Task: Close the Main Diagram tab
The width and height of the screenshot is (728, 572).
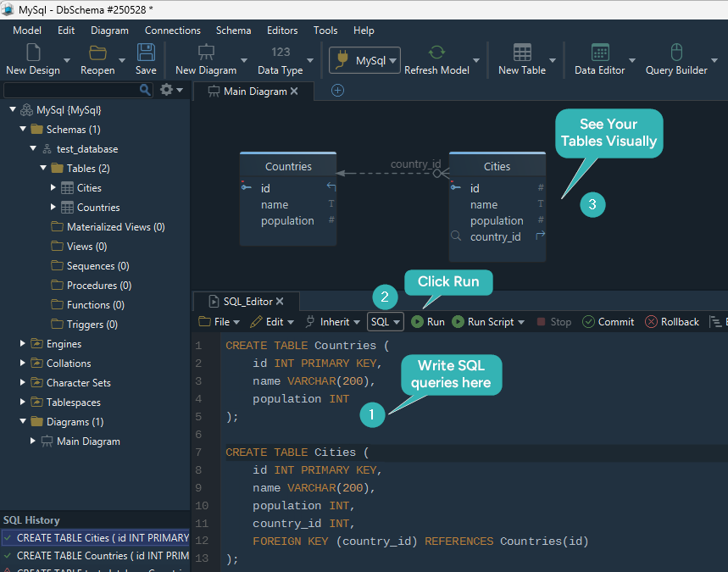Action: point(294,92)
